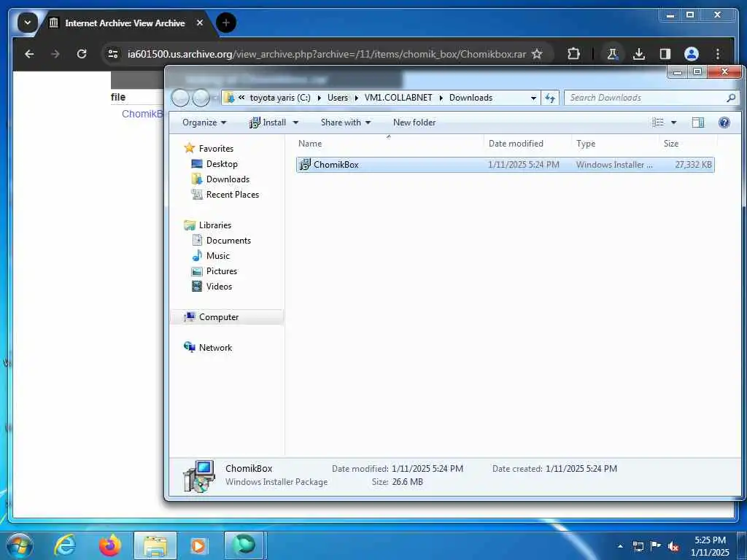Click Downloads in the breadcrumb path
Image resolution: width=747 pixels, height=560 pixels.
point(471,98)
